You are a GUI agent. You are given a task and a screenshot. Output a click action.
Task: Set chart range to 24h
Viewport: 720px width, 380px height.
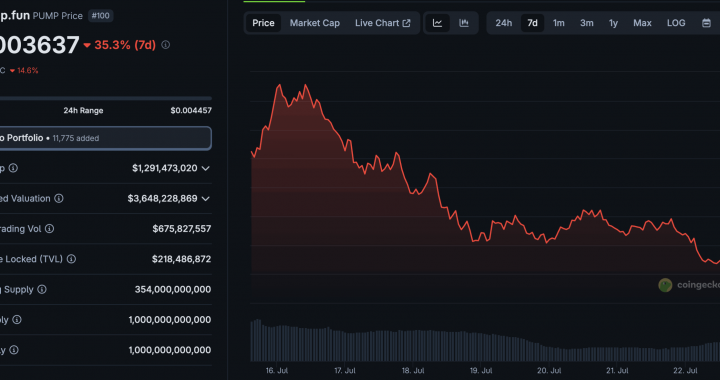pyautogui.click(x=503, y=23)
